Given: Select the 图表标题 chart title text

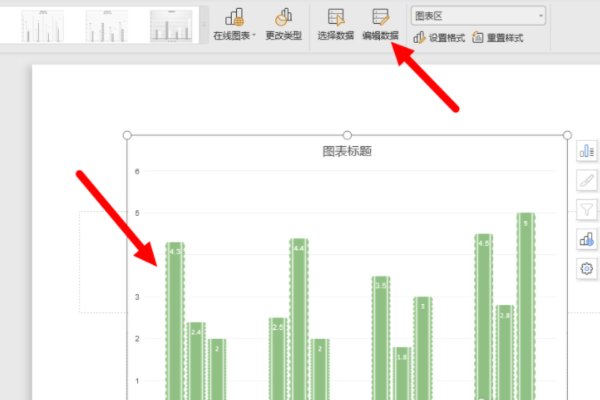Looking at the screenshot, I should coord(347,151).
